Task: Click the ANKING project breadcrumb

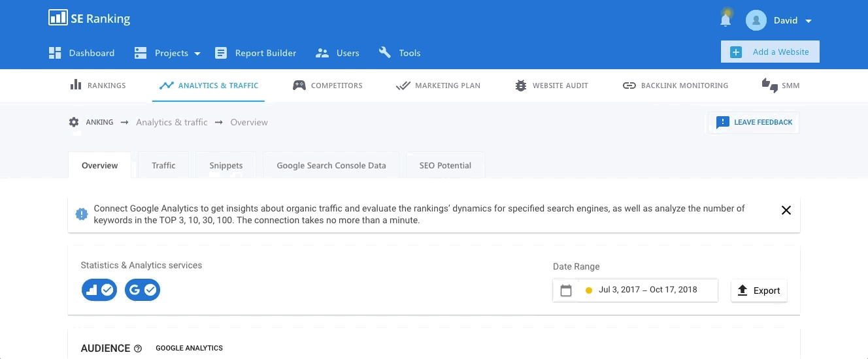Action: click(x=99, y=122)
